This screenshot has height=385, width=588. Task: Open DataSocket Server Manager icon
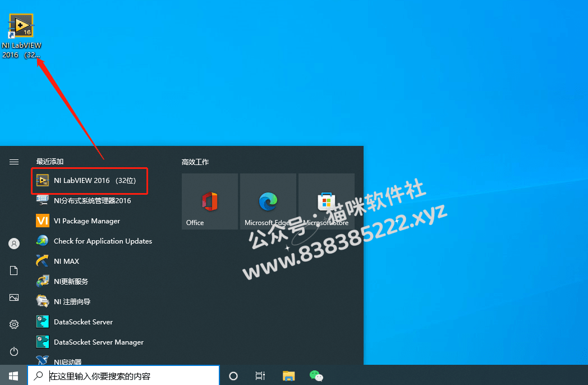(x=43, y=342)
